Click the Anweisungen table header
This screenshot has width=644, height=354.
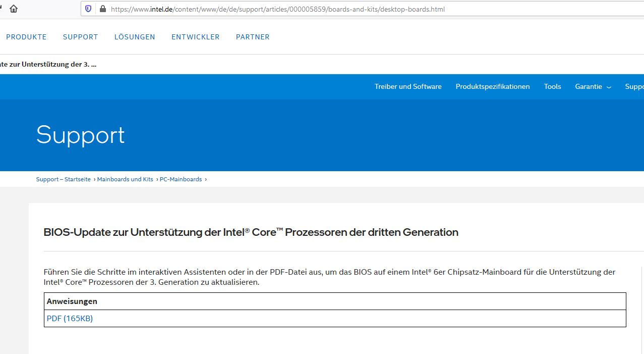click(72, 301)
